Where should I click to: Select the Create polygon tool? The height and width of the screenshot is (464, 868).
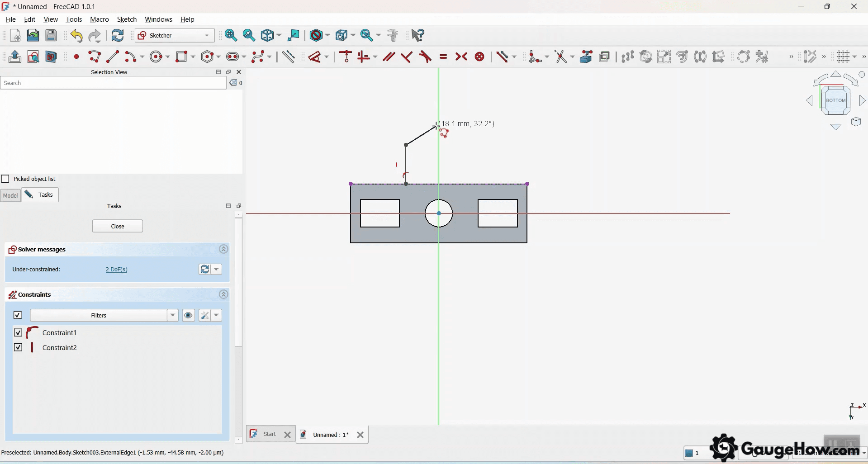coord(208,57)
